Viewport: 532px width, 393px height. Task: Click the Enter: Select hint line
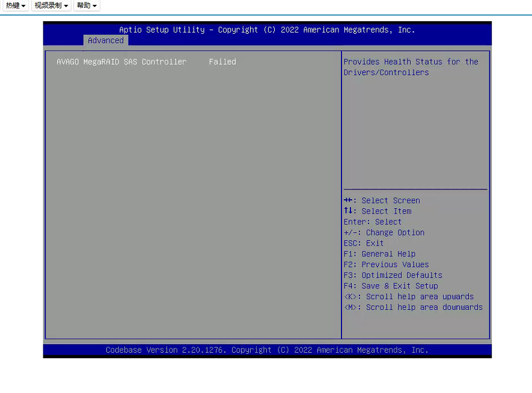[x=373, y=222]
